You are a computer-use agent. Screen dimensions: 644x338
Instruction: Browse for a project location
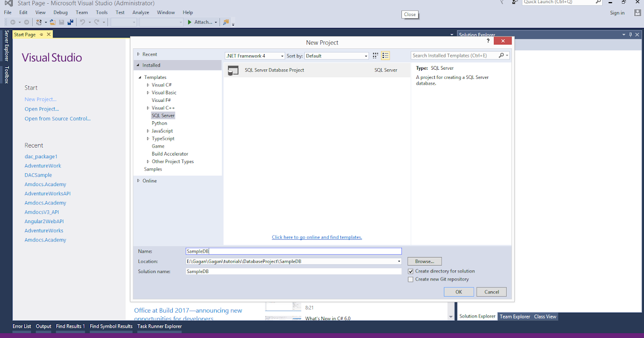tap(424, 261)
